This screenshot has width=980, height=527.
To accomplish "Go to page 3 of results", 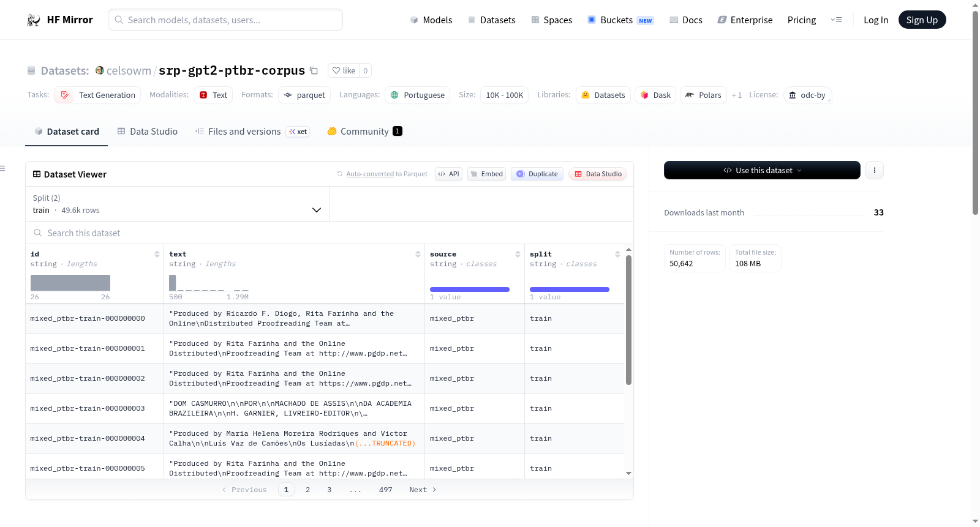I will pyautogui.click(x=330, y=490).
